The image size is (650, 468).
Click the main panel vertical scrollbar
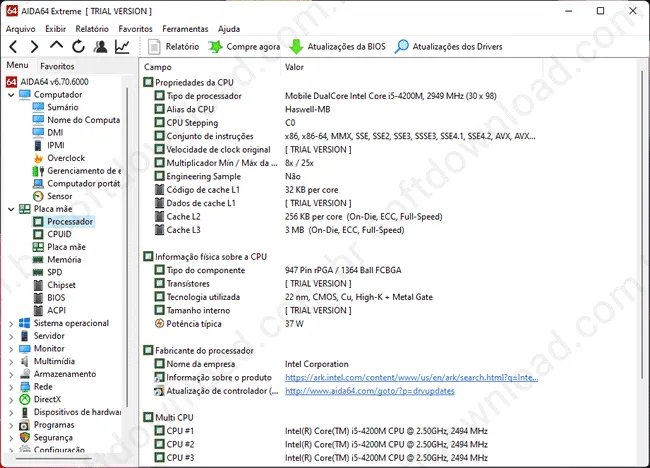pyautogui.click(x=642, y=224)
